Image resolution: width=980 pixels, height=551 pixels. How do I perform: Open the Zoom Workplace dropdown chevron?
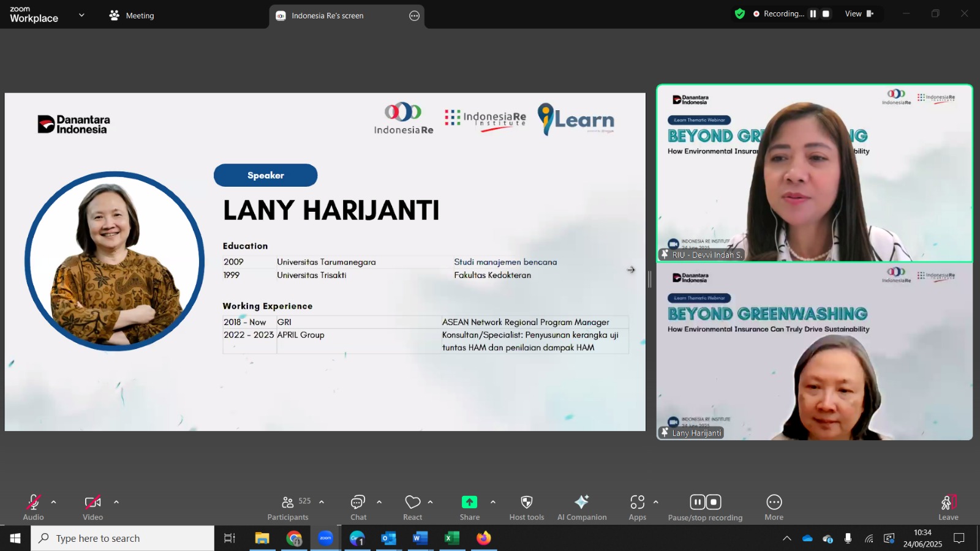(81, 15)
